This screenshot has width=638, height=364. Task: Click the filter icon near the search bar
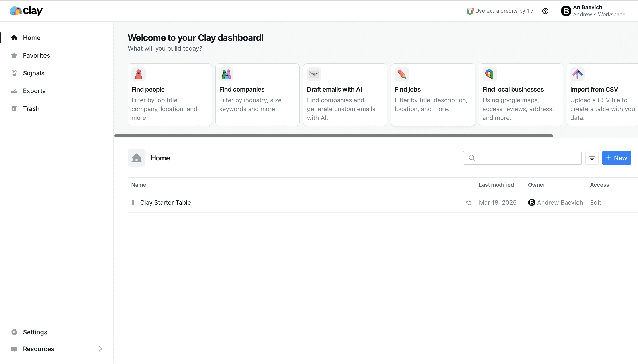click(592, 158)
